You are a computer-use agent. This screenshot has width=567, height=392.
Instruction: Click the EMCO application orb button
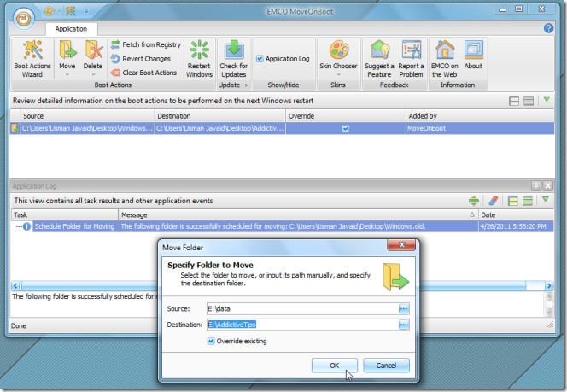[24, 18]
